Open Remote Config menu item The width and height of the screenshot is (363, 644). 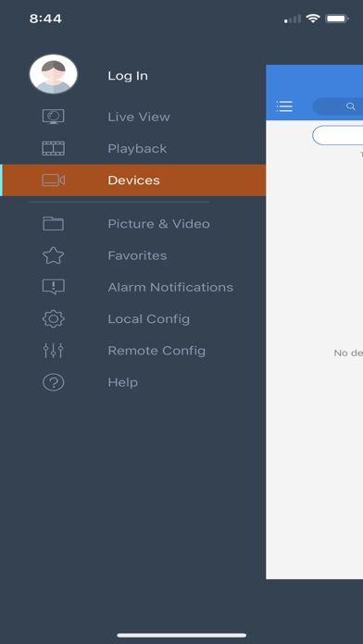(156, 351)
